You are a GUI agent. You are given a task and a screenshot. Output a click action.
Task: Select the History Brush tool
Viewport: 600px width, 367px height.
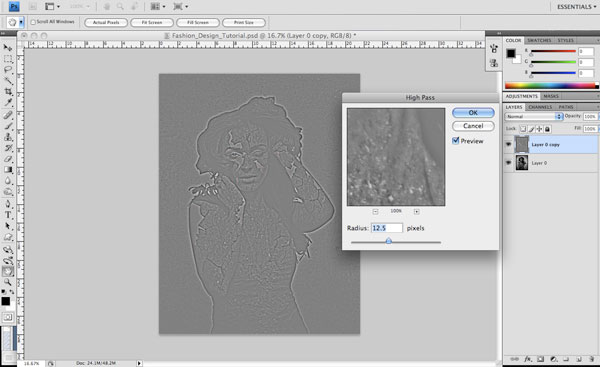point(8,148)
